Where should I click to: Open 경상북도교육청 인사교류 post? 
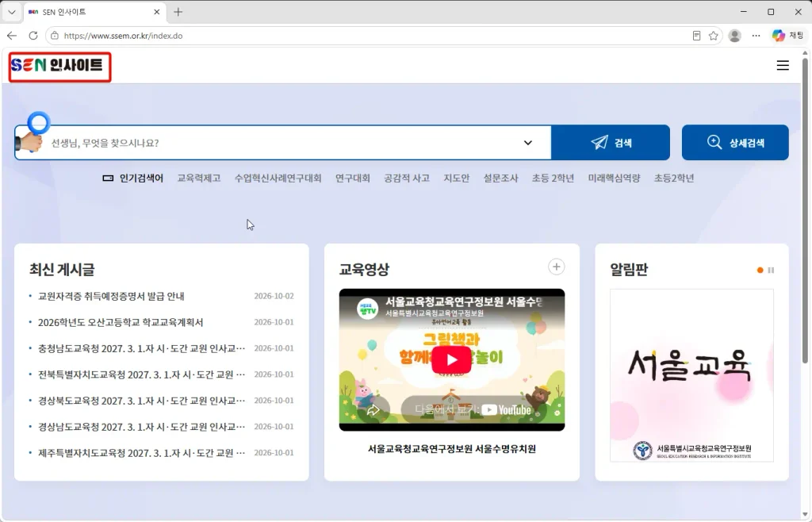(141, 401)
